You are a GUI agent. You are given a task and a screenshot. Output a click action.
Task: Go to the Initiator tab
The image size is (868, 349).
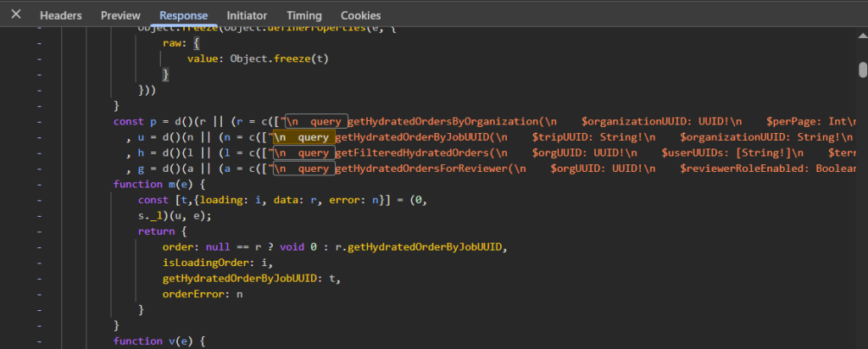coord(247,15)
